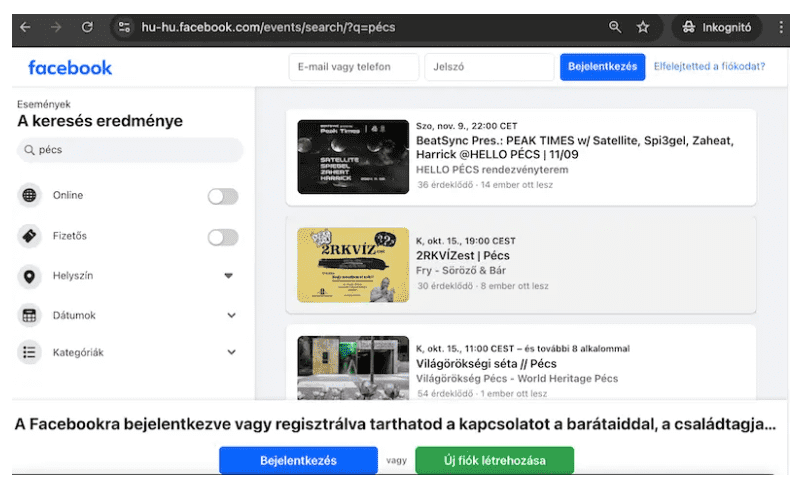Click the Helyszín location pin icon
Screen dimensions: 802x487
click(29, 276)
